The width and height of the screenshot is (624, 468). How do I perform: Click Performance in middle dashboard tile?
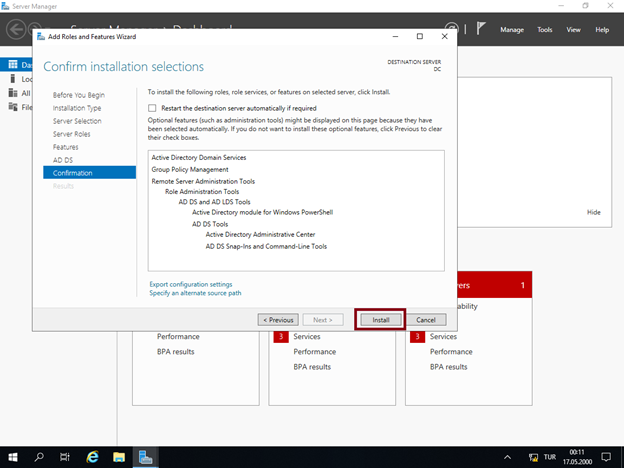tap(315, 352)
